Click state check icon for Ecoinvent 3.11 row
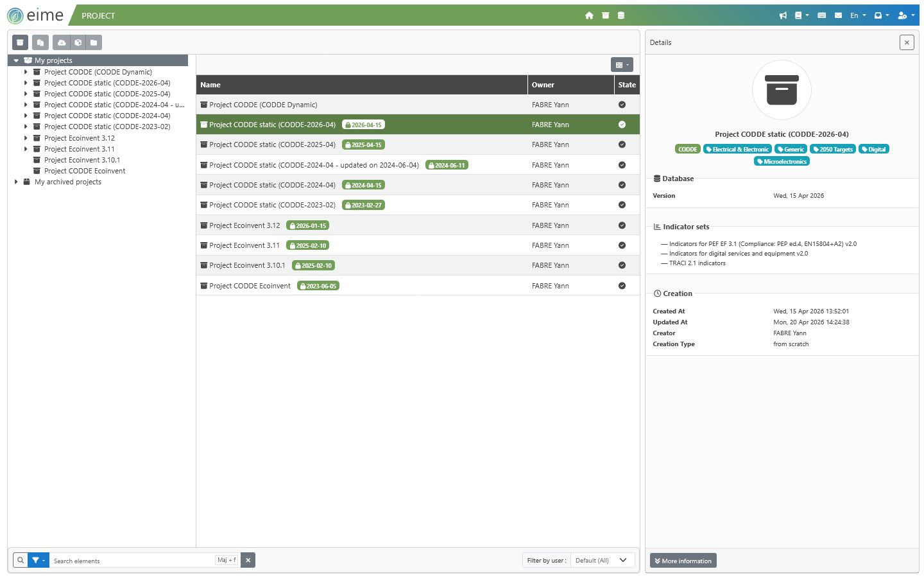The image size is (924, 578). (622, 245)
